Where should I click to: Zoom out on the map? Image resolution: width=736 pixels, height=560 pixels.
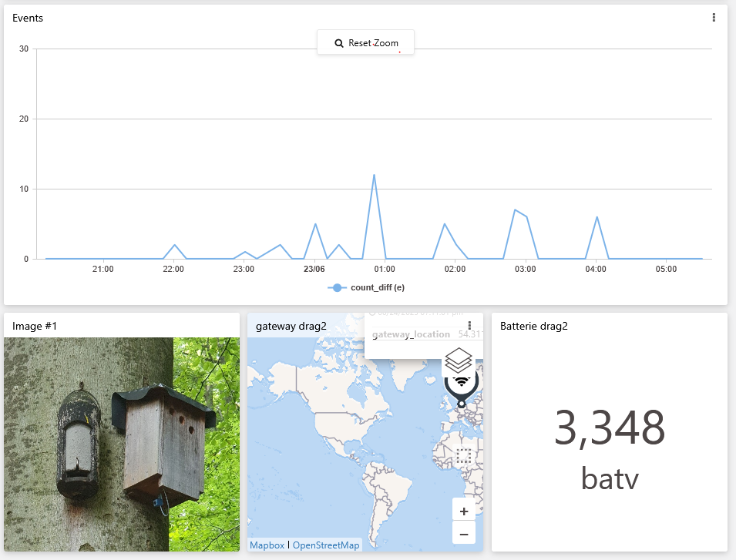click(464, 534)
